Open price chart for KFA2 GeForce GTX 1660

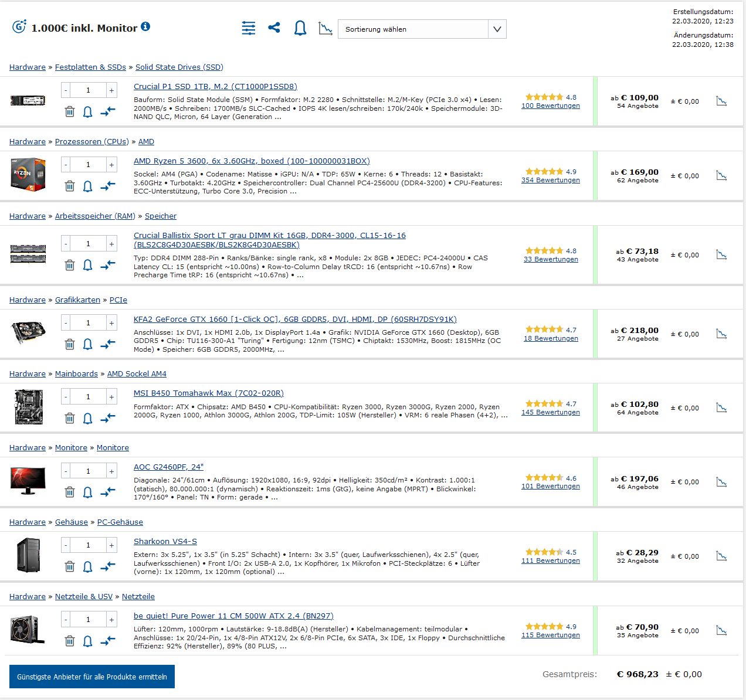(721, 334)
